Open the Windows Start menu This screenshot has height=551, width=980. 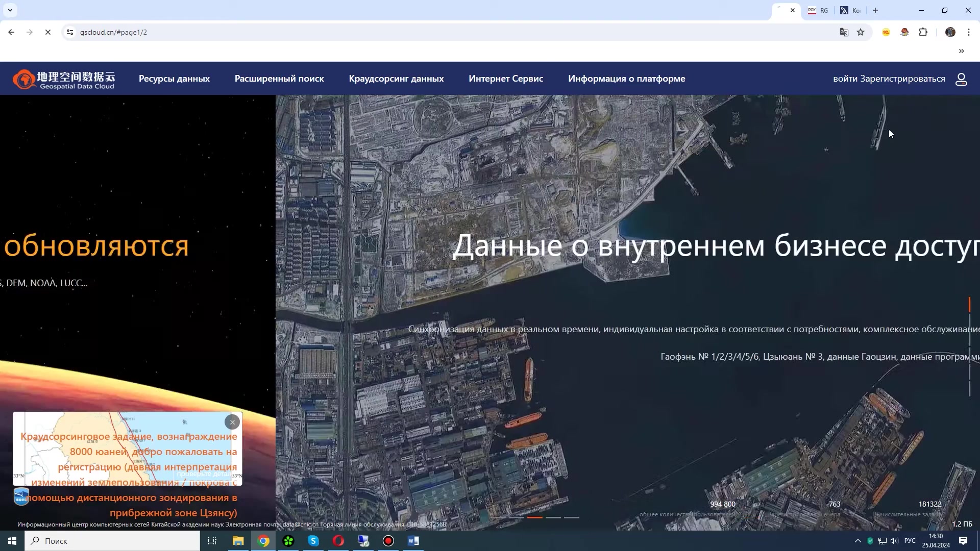click(12, 541)
